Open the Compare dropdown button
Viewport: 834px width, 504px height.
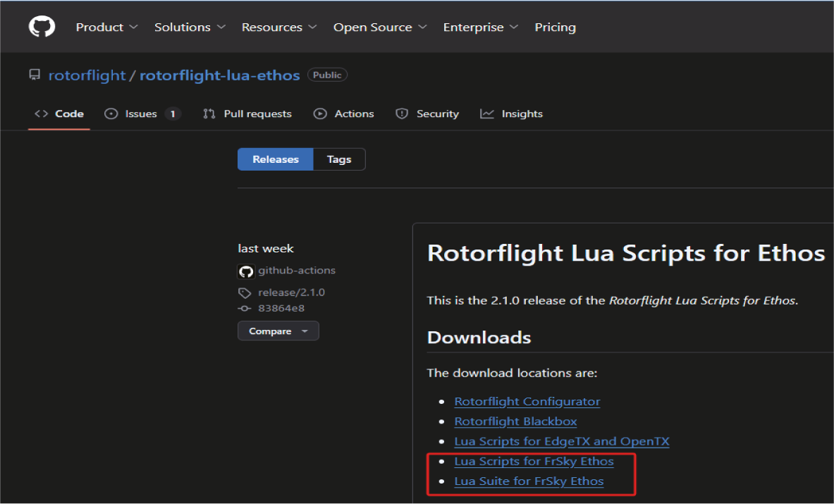point(278,331)
